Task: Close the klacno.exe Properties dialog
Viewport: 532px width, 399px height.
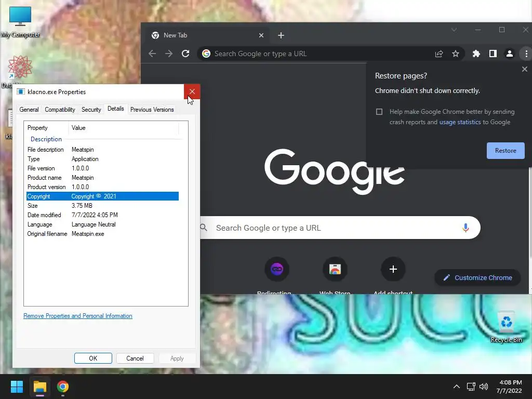Action: [x=192, y=91]
